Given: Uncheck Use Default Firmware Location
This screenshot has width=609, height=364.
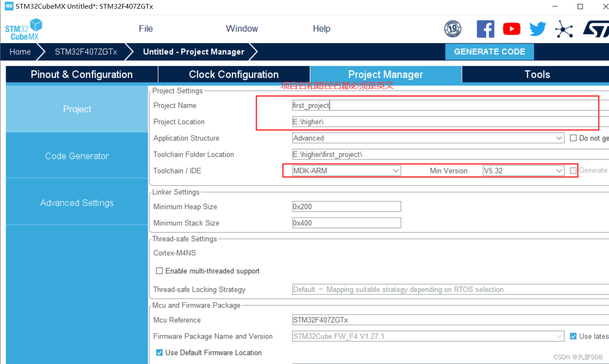Looking at the screenshot, I should (x=159, y=353).
